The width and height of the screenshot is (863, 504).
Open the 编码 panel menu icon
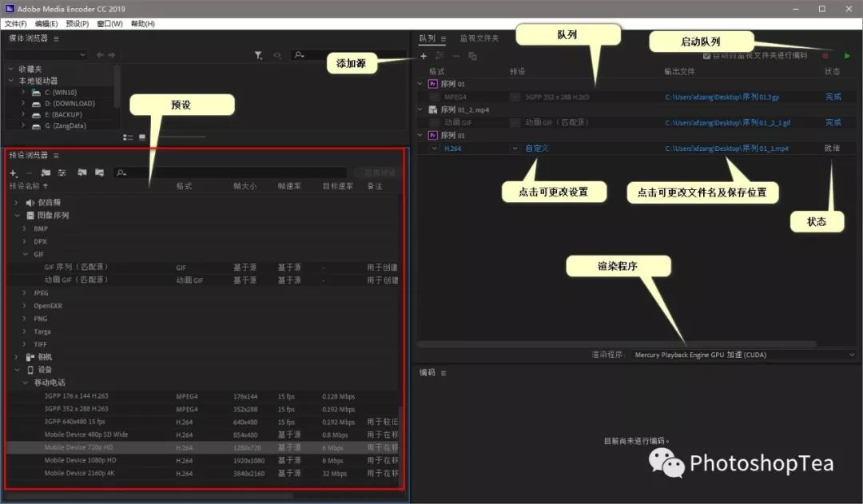(x=443, y=373)
